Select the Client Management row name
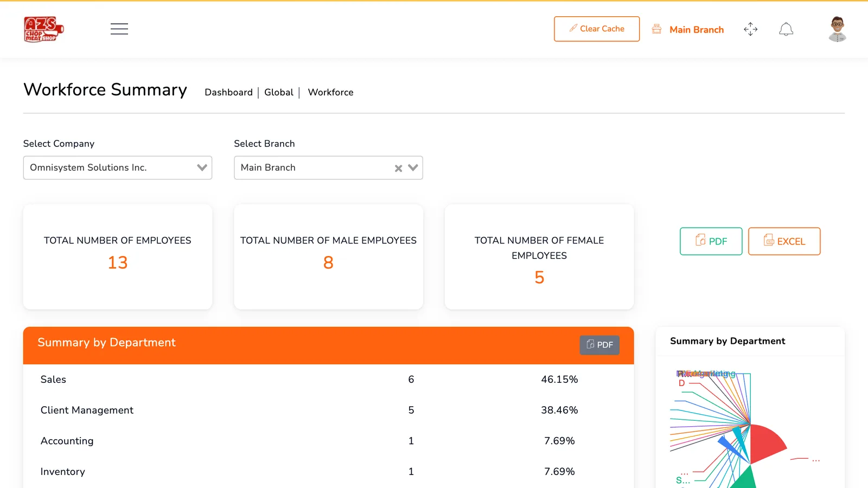Screen dimensions: 868x488 tap(87, 410)
